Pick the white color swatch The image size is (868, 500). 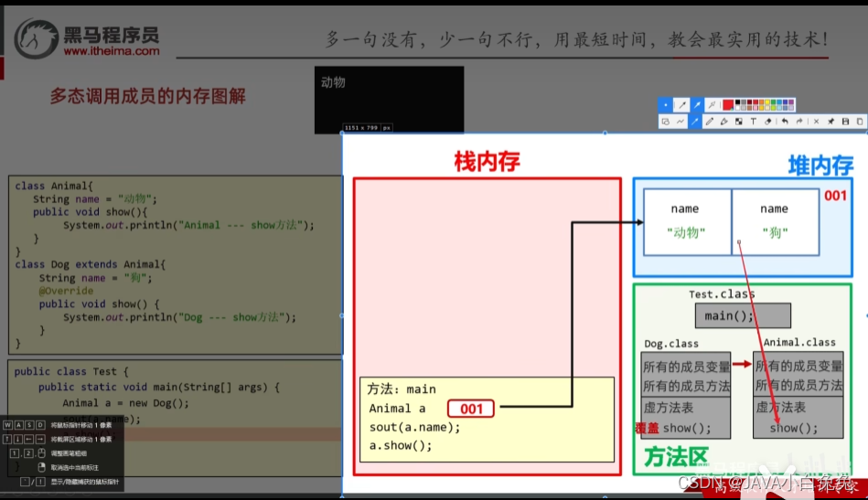[738, 108]
